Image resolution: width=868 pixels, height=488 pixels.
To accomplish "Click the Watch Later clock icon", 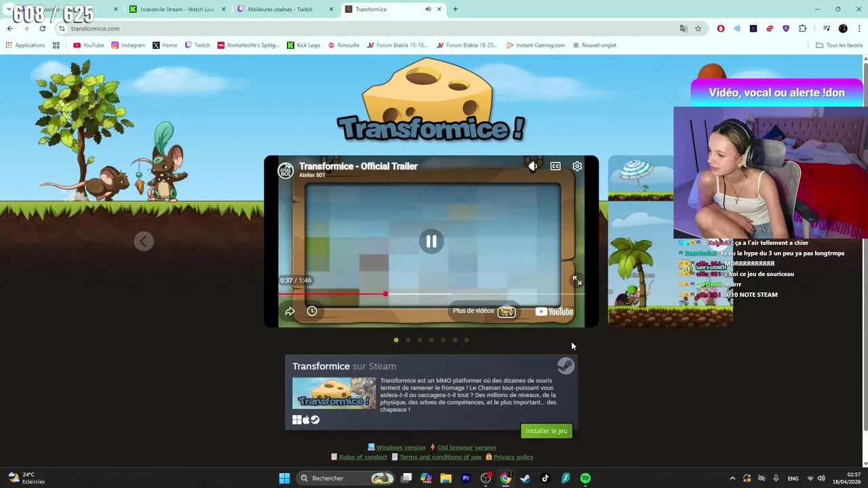I will [312, 311].
